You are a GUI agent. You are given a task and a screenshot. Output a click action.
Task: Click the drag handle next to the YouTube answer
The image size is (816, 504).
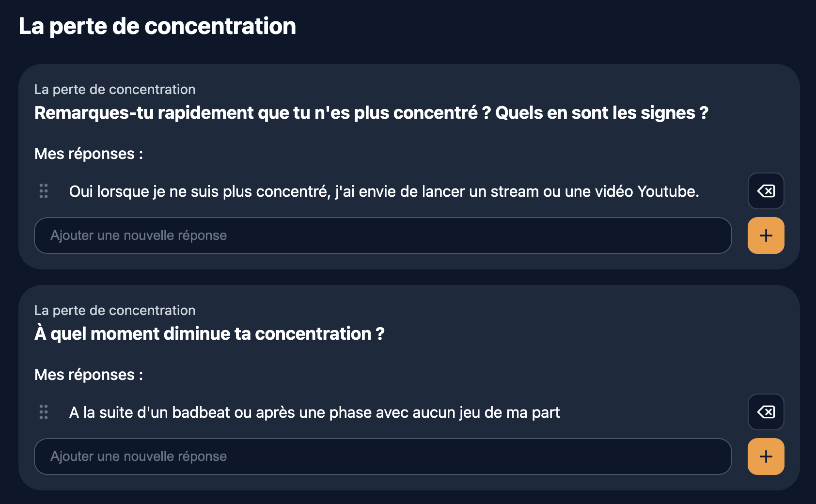tap(44, 191)
